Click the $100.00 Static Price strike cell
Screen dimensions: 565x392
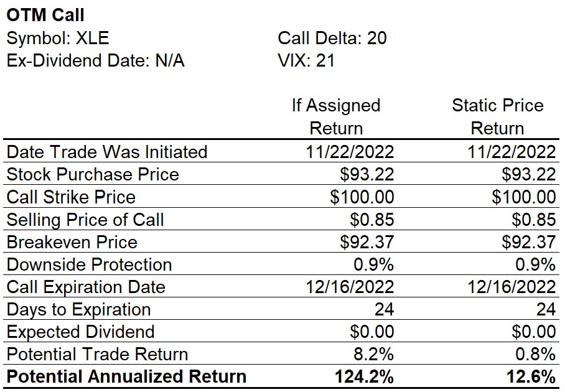pos(523,197)
